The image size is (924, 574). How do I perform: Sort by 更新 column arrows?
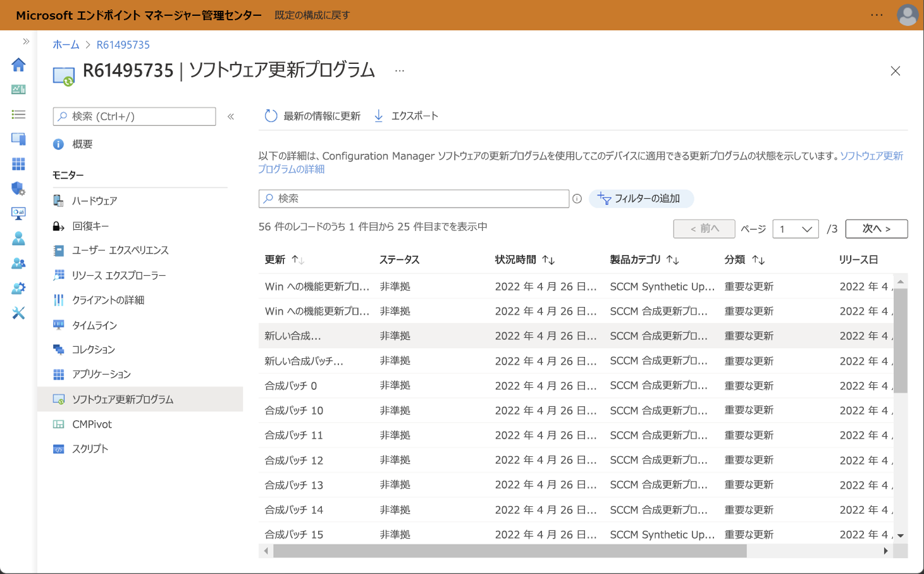[x=298, y=259]
